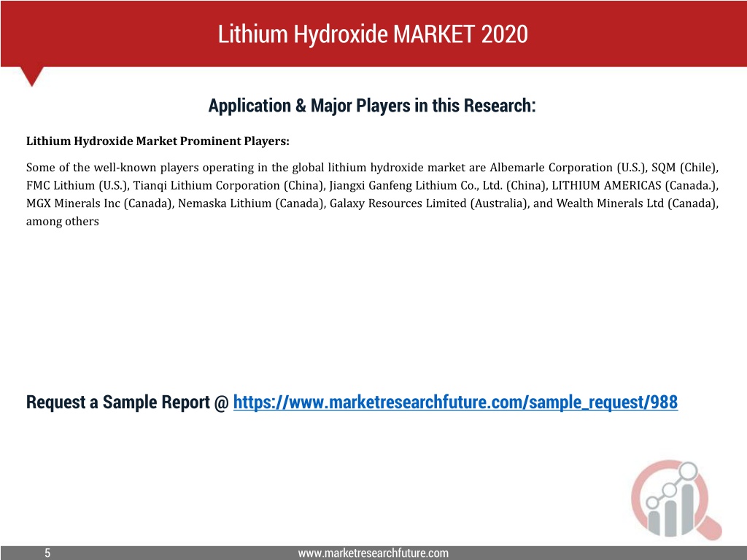Click 'Application & Major Players in this Research:' heading
747x560 pixels.
coord(372,106)
